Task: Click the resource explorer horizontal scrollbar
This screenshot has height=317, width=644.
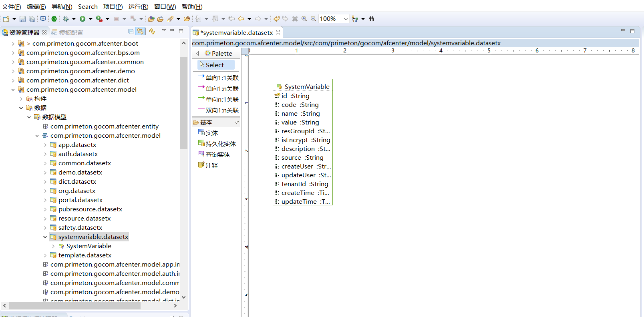Action: click(x=74, y=306)
